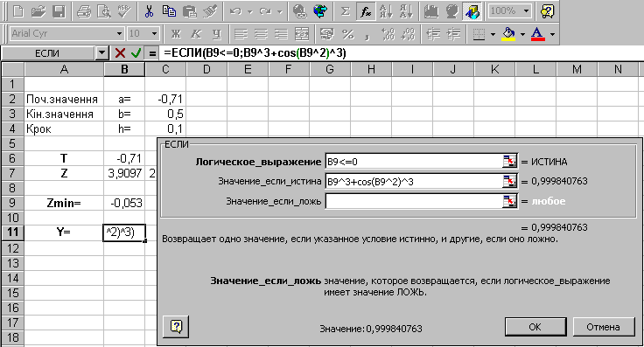Center cell text
This screenshot has width=644, height=347.
coord(261,34)
